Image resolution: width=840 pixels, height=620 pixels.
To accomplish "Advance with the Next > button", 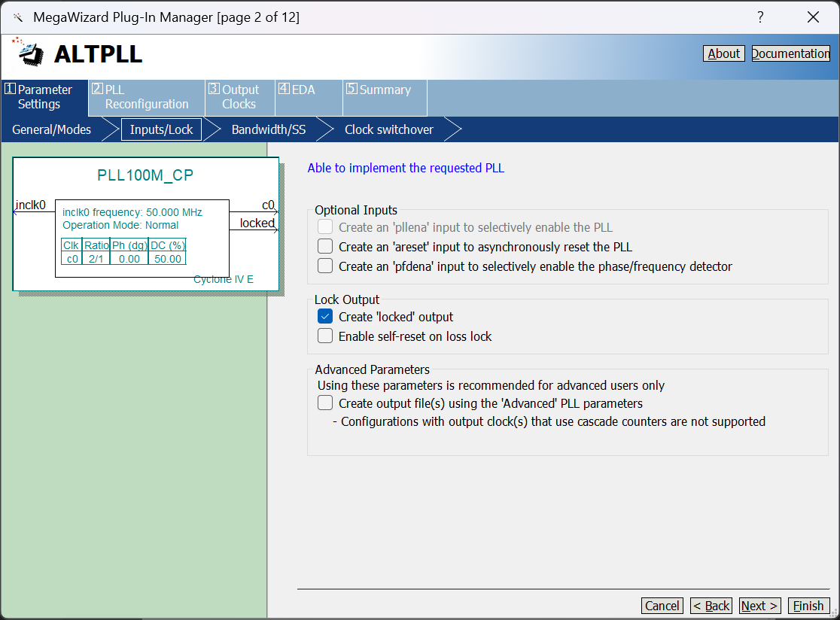I will coord(759,606).
